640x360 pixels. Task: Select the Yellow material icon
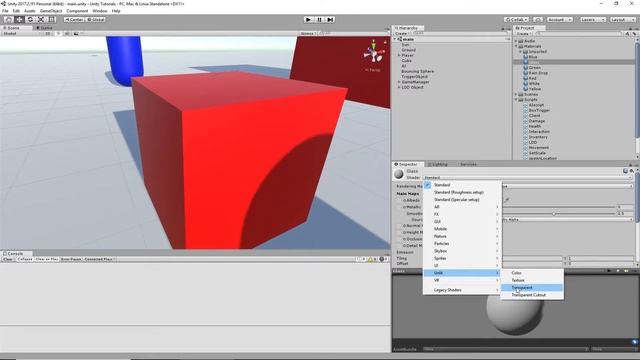click(x=526, y=89)
